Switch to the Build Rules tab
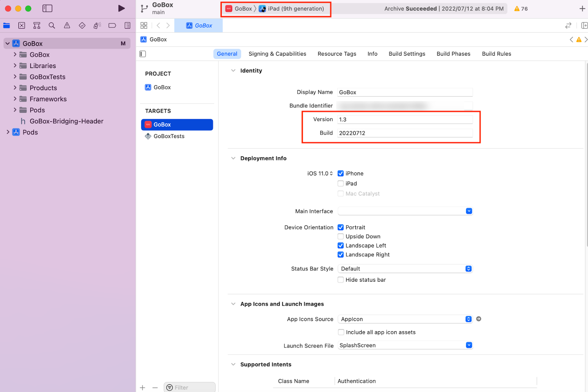This screenshot has width=588, height=392. (x=496, y=54)
